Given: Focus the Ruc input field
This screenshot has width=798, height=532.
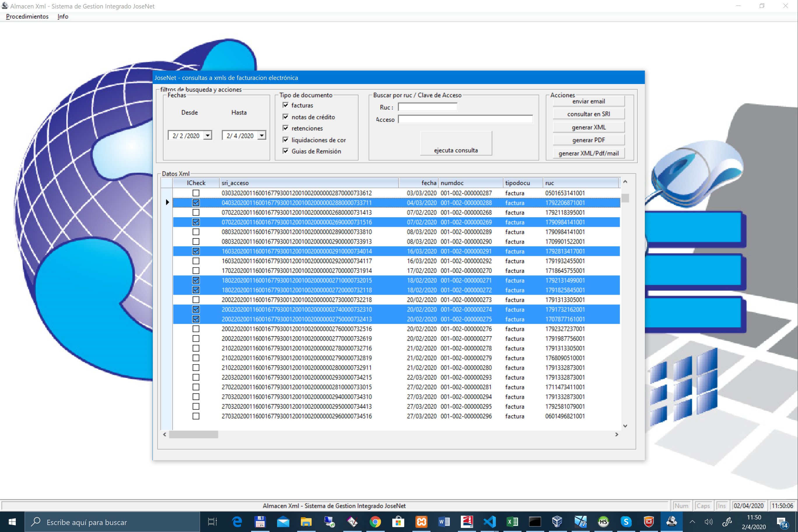Looking at the screenshot, I should pos(428,107).
